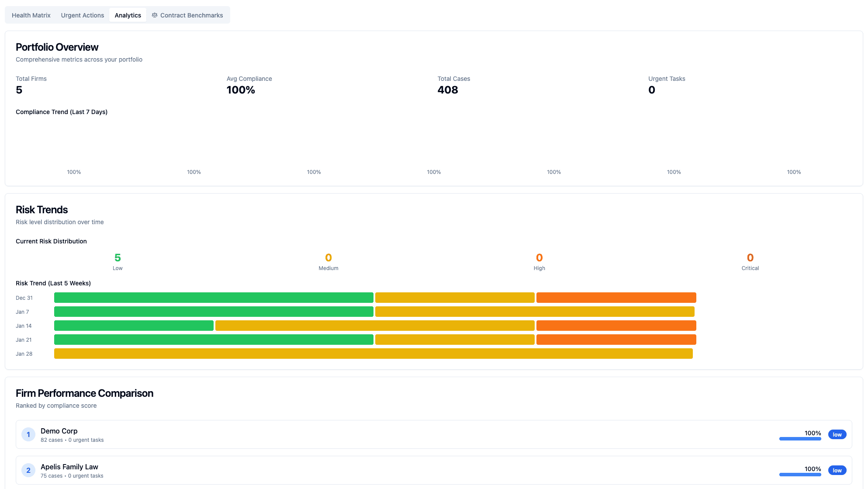Click Apelis Family Law's progress bar
The image size is (868, 489).
800,475
